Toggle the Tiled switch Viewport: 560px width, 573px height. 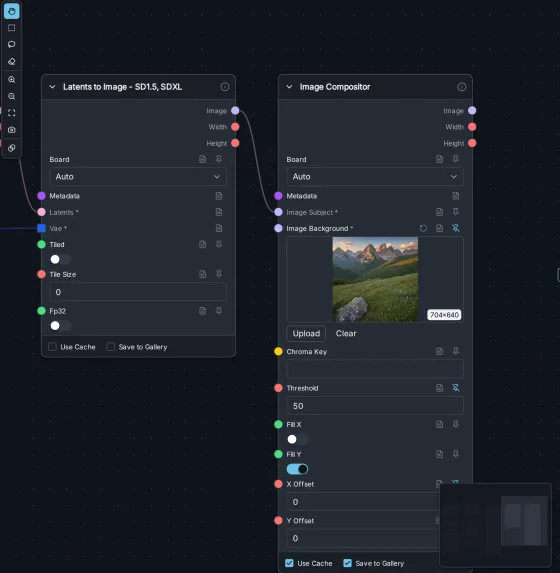(60, 259)
